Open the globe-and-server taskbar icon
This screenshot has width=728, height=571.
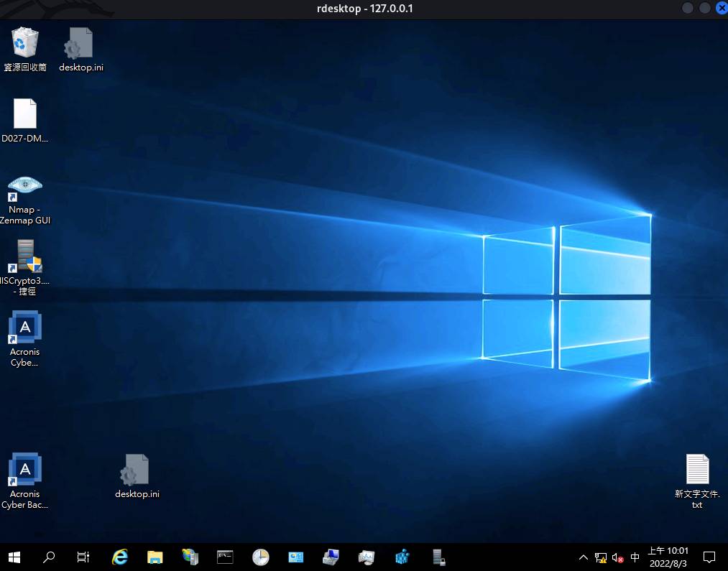[x=190, y=557]
